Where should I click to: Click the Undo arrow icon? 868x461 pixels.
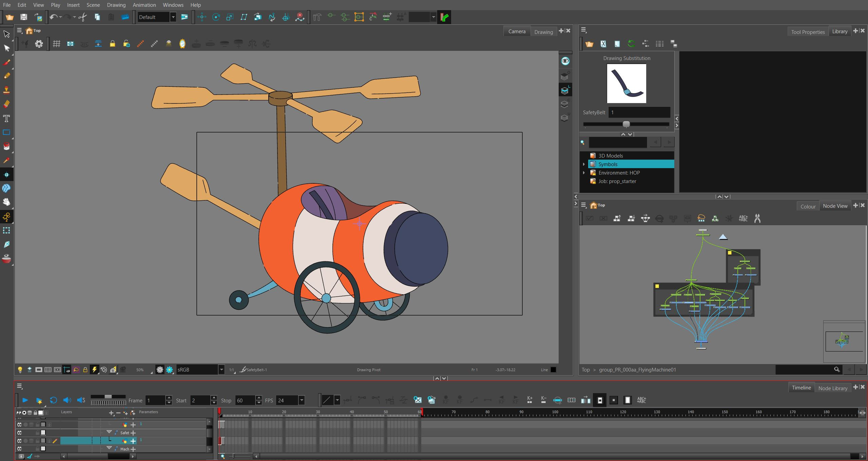click(53, 17)
